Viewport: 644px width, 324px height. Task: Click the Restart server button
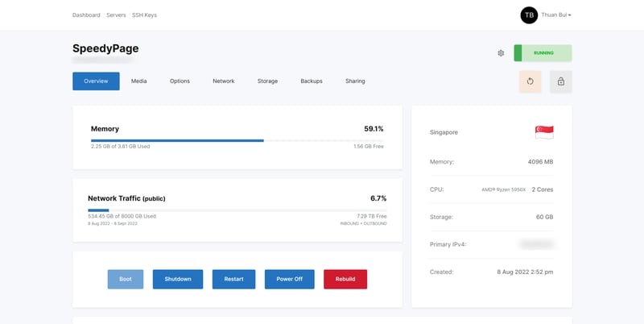233,279
